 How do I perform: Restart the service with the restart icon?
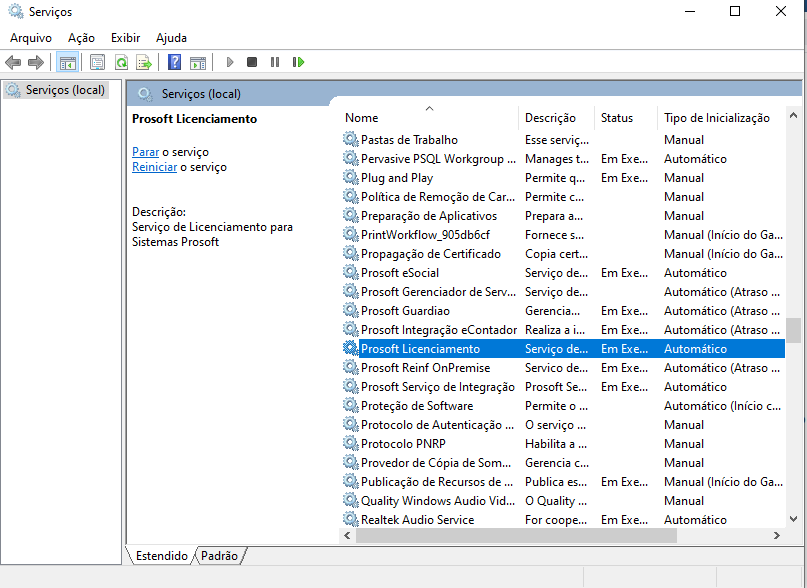point(299,62)
